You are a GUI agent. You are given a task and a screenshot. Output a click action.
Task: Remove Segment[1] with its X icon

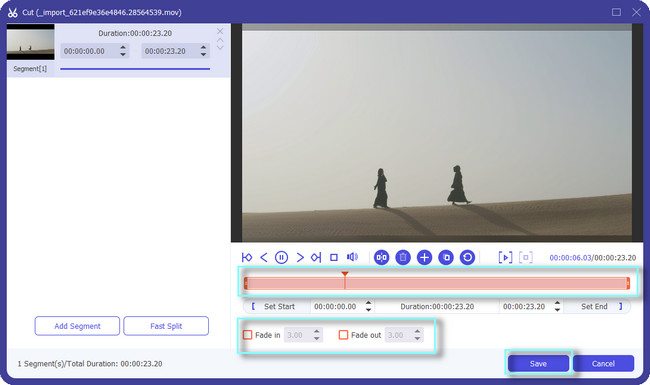[220, 31]
